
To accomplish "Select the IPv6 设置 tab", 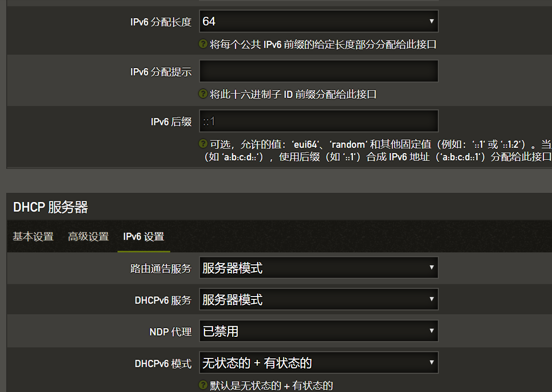I will (x=143, y=237).
